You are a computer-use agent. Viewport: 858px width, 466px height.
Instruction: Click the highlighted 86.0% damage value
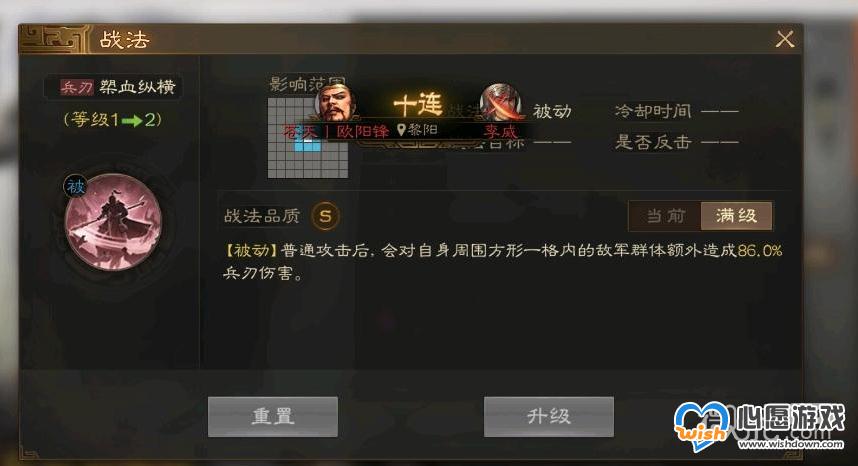click(x=760, y=251)
